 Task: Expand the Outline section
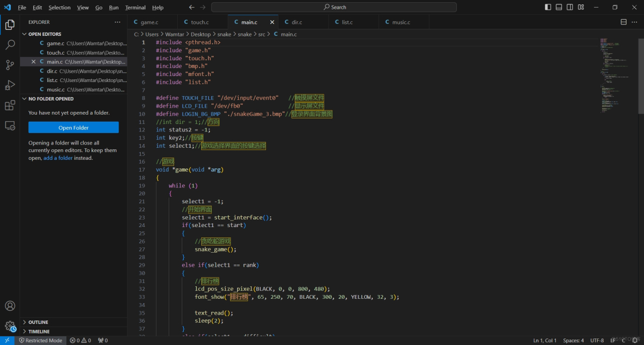tap(38, 322)
